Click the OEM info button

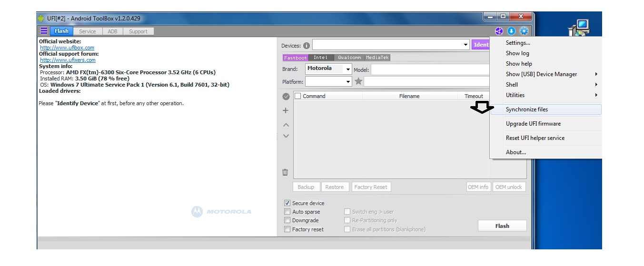point(478,187)
